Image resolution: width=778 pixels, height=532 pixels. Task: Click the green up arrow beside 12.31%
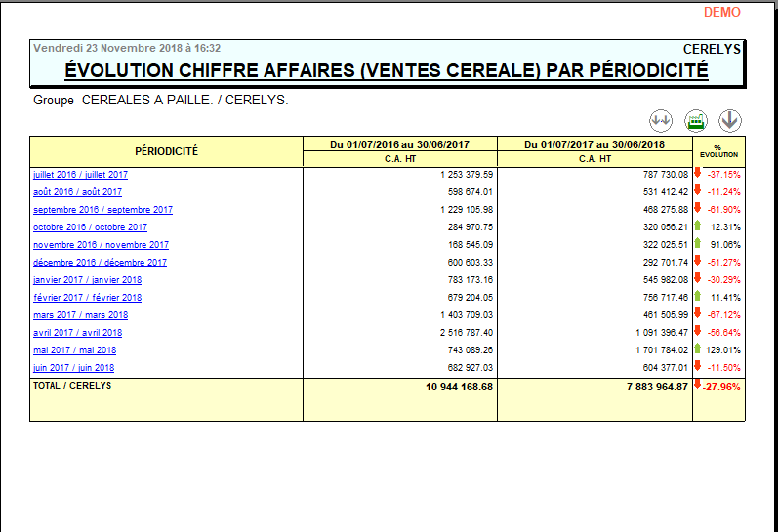tap(698, 225)
